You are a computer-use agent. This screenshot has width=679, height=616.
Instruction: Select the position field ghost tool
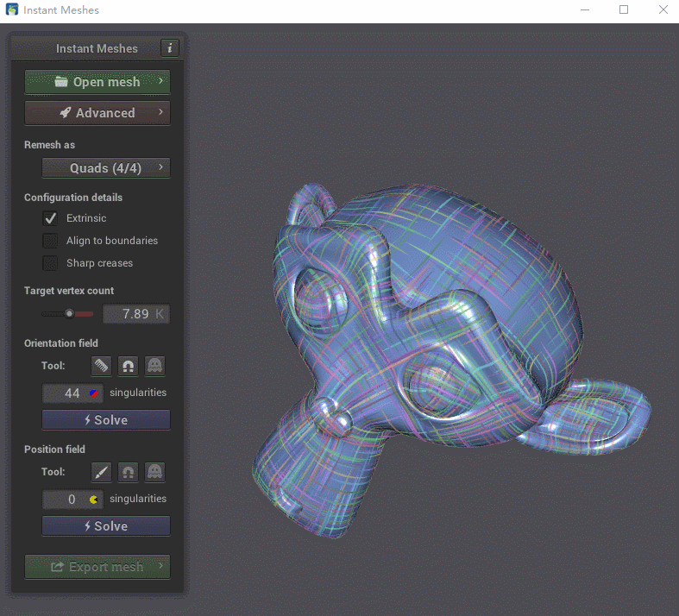154,472
